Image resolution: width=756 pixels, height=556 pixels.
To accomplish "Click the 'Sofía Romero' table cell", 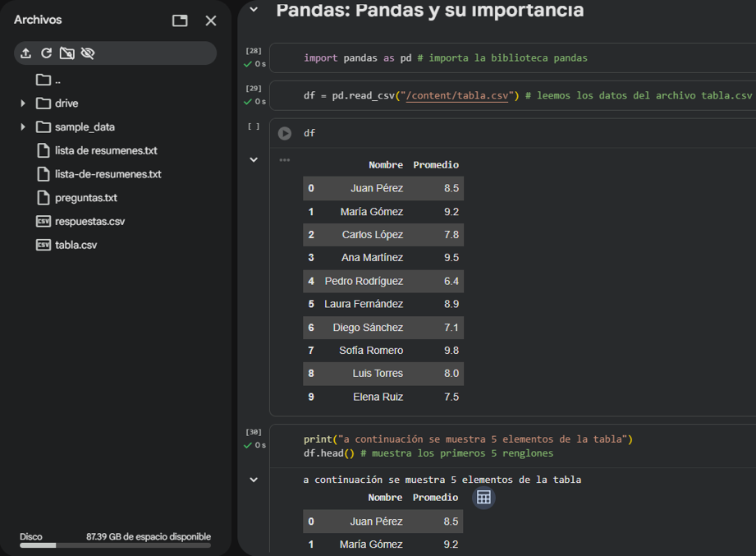I will (371, 351).
